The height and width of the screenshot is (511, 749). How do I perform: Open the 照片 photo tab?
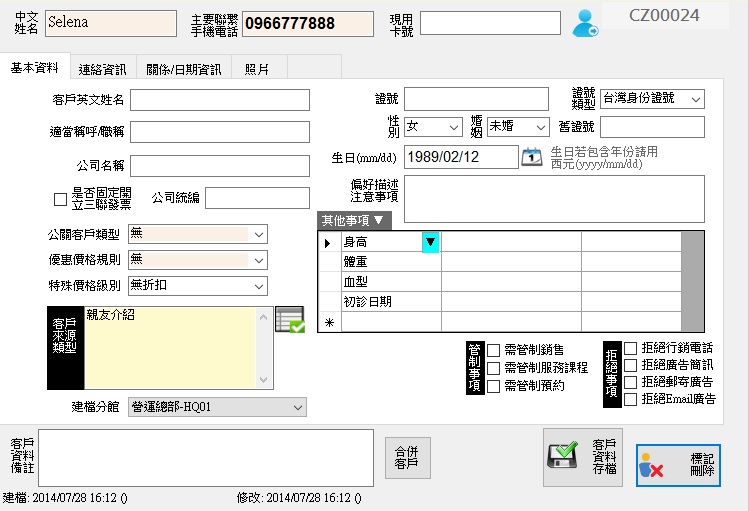point(258,69)
